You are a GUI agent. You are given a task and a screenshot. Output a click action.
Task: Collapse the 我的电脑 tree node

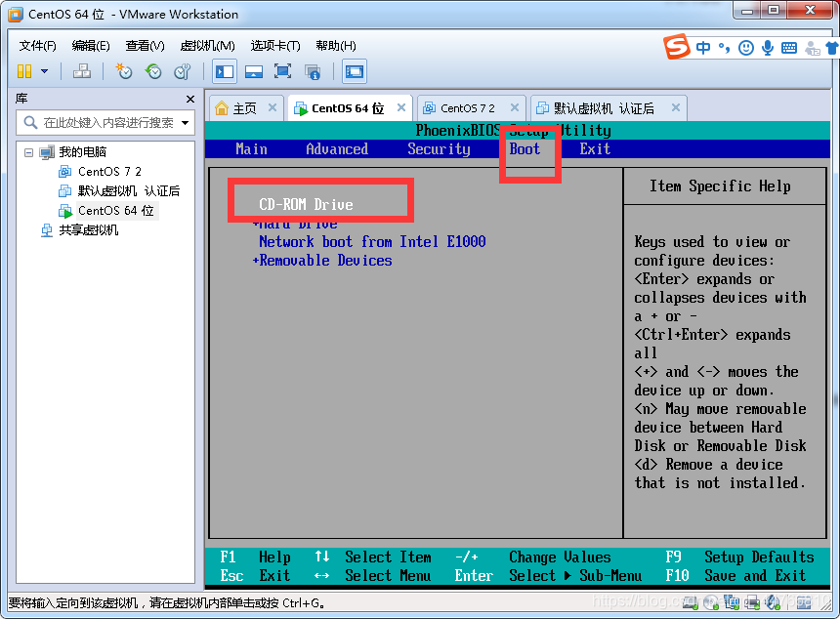[29, 152]
